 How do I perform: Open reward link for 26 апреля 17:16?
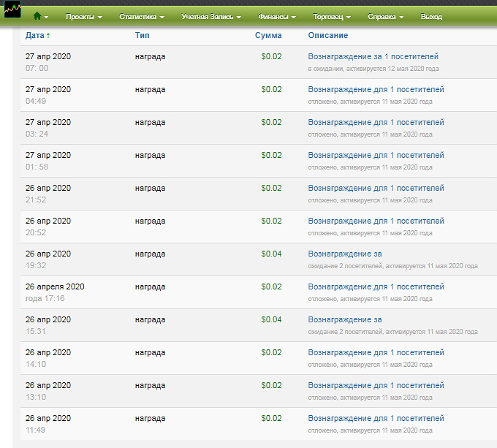coord(376,286)
